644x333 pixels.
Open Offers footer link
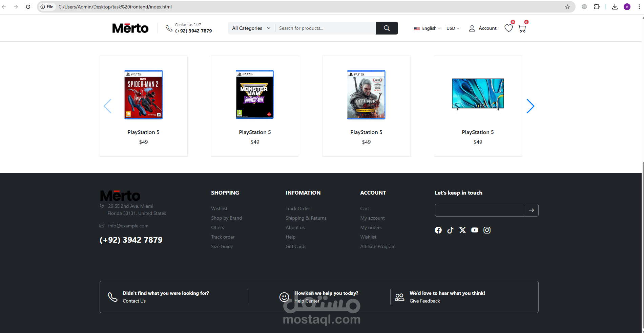click(217, 227)
